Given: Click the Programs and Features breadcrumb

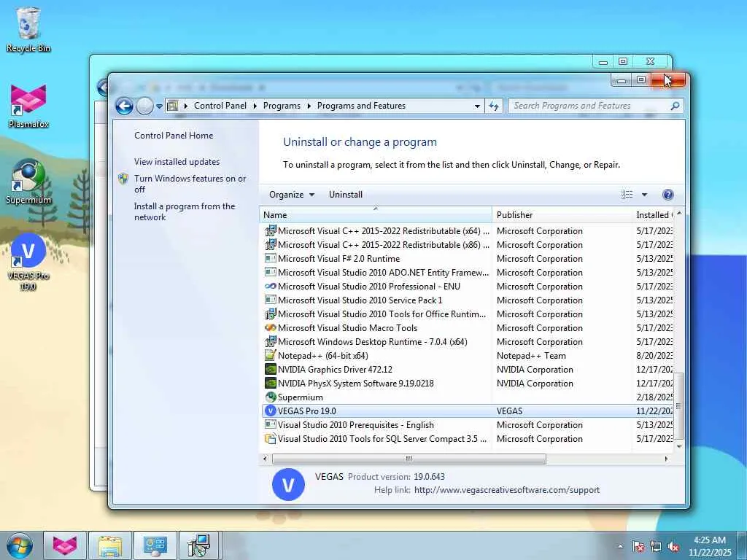Looking at the screenshot, I should (361, 106).
